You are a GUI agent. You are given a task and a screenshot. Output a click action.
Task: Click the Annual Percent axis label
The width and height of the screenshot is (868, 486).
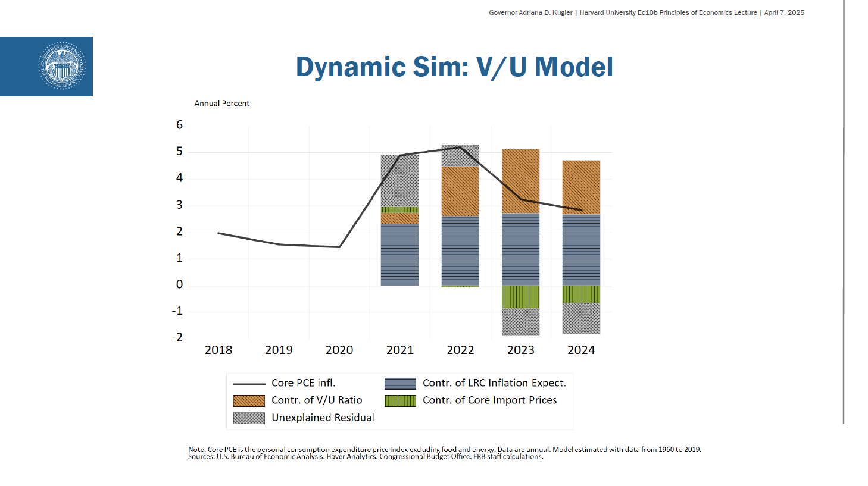click(x=221, y=104)
